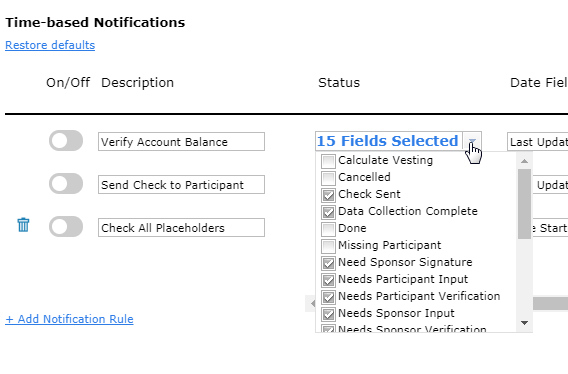Check the Done status checkbox

click(328, 229)
